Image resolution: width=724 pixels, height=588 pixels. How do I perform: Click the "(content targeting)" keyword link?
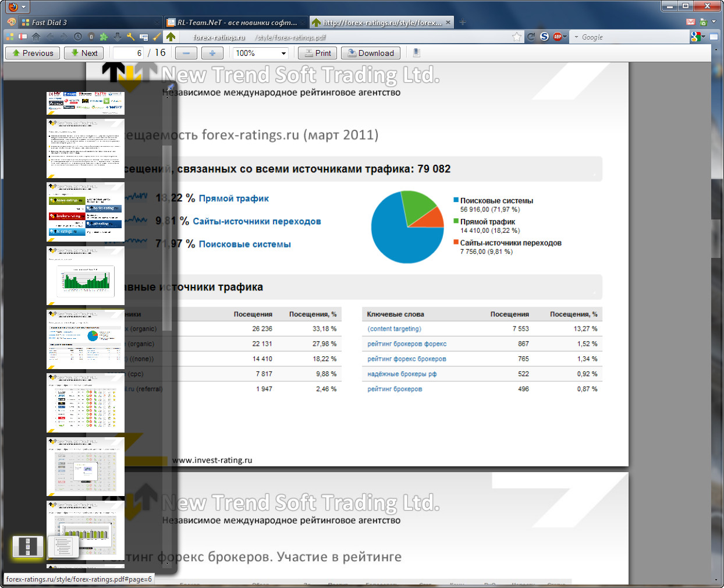click(x=394, y=329)
